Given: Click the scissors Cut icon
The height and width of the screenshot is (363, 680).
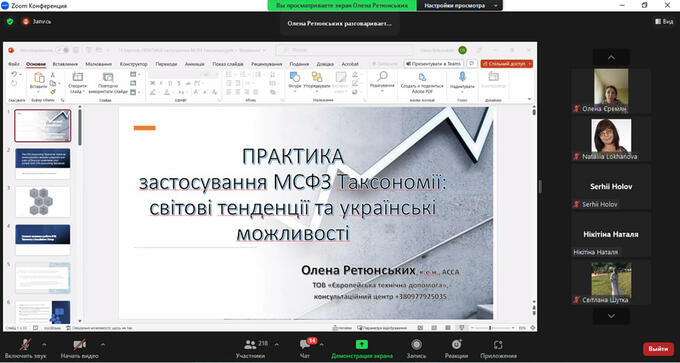Looking at the screenshot, I should click(53, 75).
